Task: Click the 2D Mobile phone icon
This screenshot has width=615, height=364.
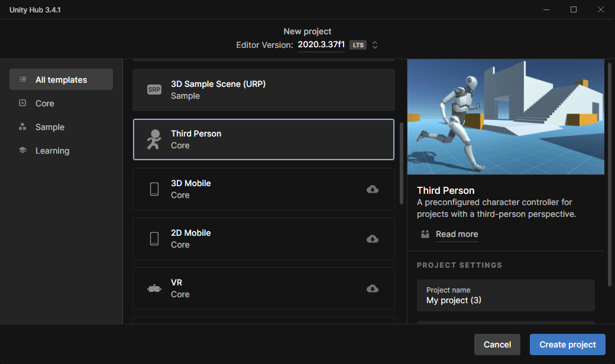Action: pos(154,239)
